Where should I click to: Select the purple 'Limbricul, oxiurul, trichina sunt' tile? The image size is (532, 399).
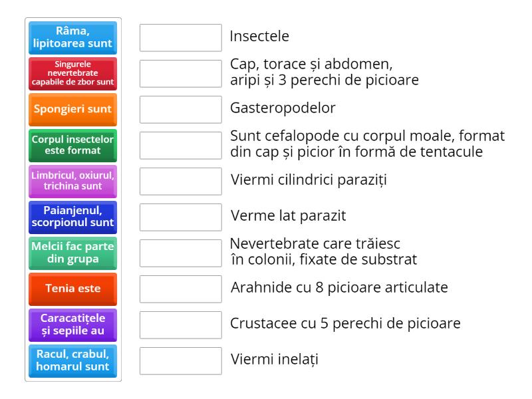[73, 181]
